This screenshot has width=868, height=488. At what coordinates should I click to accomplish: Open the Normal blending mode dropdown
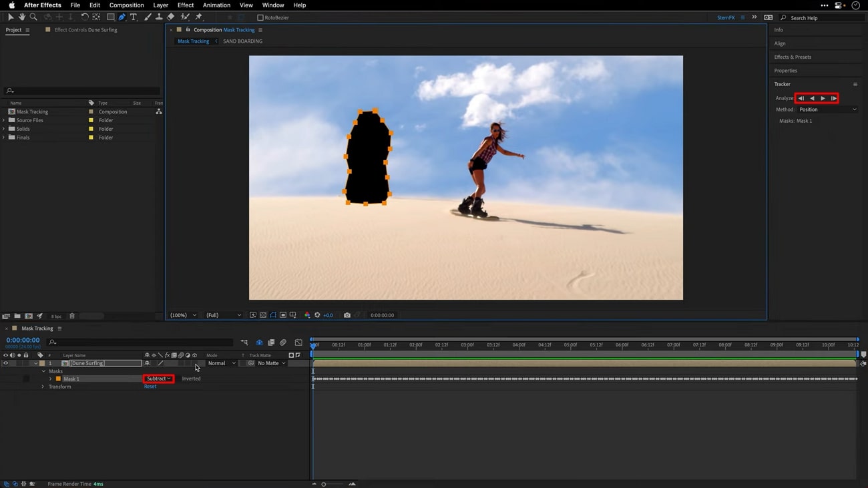(x=222, y=363)
